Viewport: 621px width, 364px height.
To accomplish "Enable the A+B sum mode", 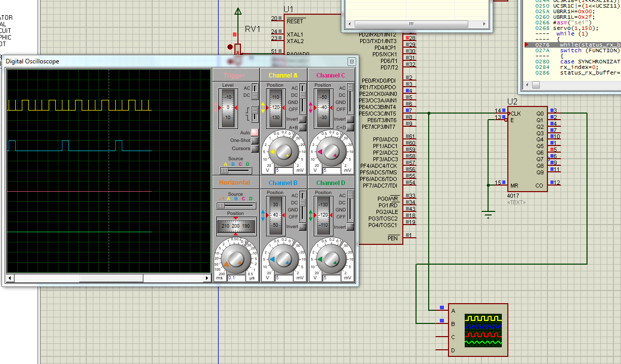I will click(303, 128).
